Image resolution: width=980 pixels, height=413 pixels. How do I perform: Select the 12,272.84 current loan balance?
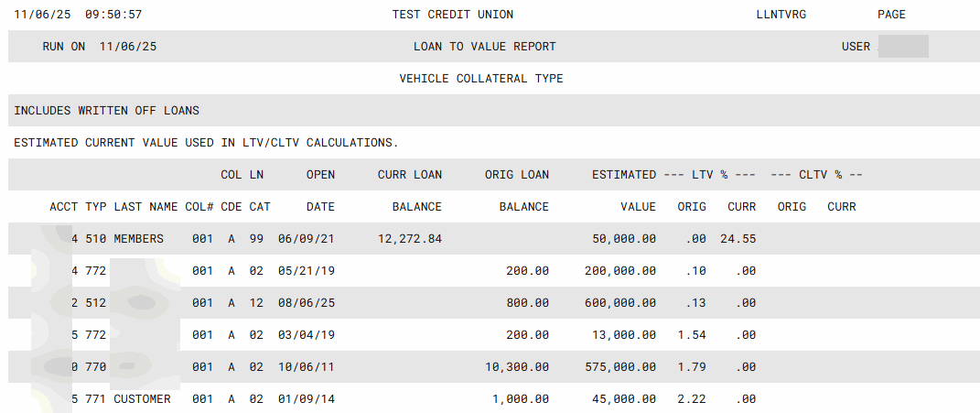[409, 239]
